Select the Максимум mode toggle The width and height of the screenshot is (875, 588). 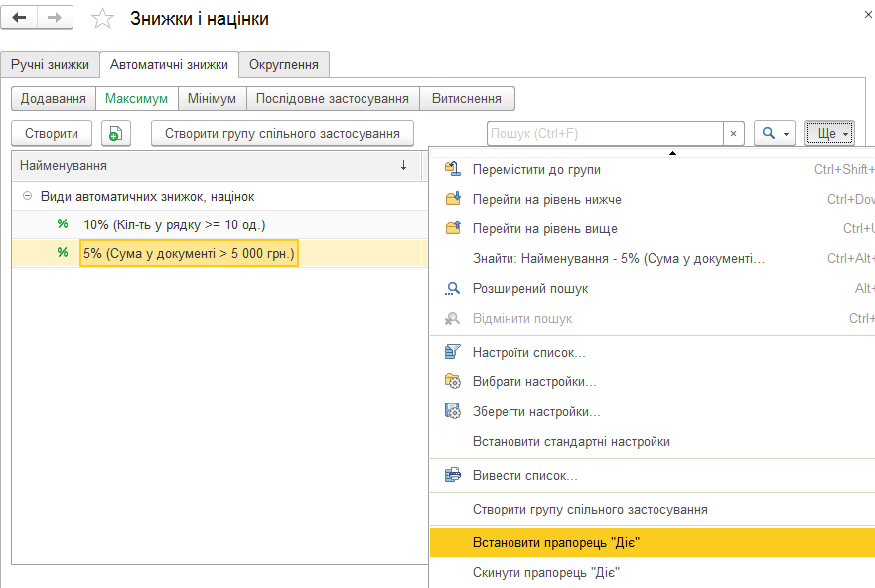click(x=137, y=98)
